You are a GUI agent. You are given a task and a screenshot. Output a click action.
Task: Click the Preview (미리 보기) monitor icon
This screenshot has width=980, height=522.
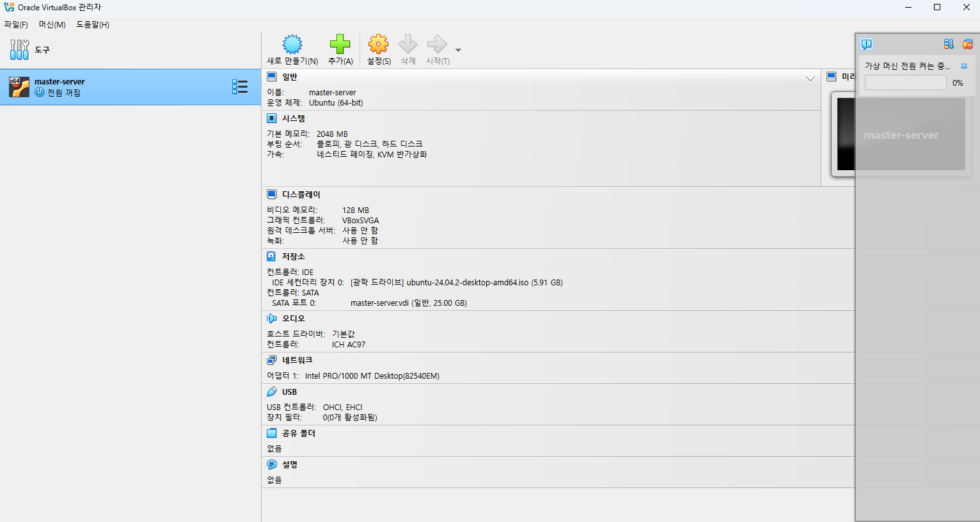[x=832, y=77]
